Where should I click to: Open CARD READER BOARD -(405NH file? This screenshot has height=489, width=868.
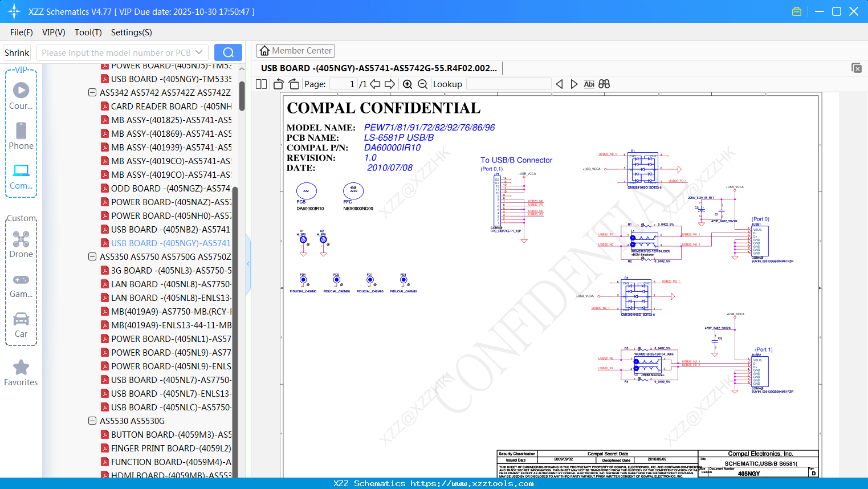[x=172, y=106]
